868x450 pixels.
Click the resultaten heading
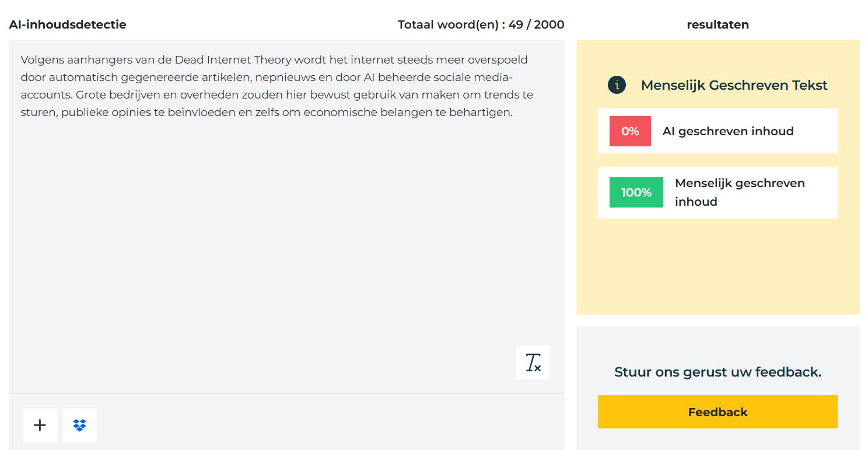pos(717,24)
